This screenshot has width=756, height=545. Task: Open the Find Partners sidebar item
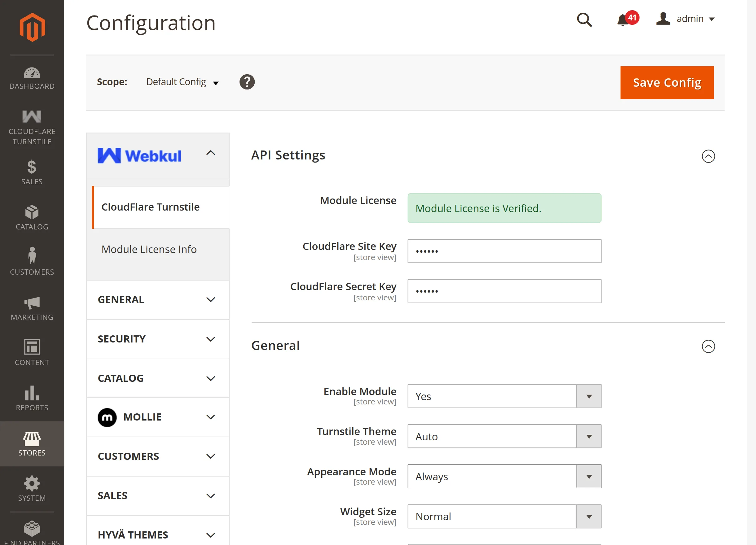(32, 532)
